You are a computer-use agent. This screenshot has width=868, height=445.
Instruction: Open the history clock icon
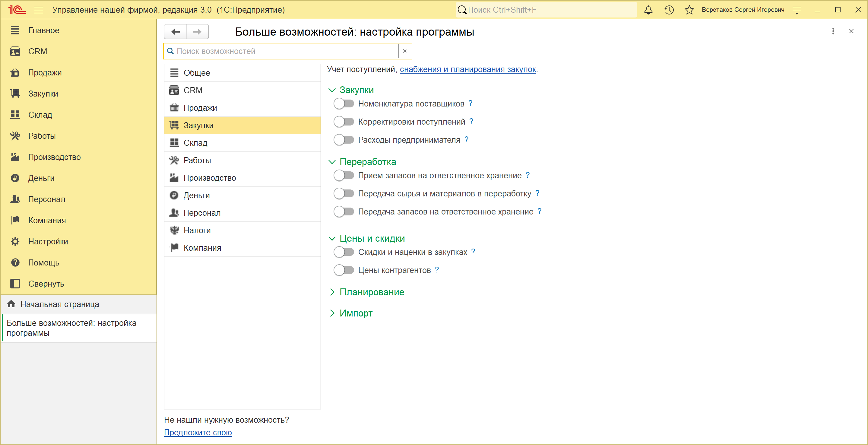coord(669,10)
